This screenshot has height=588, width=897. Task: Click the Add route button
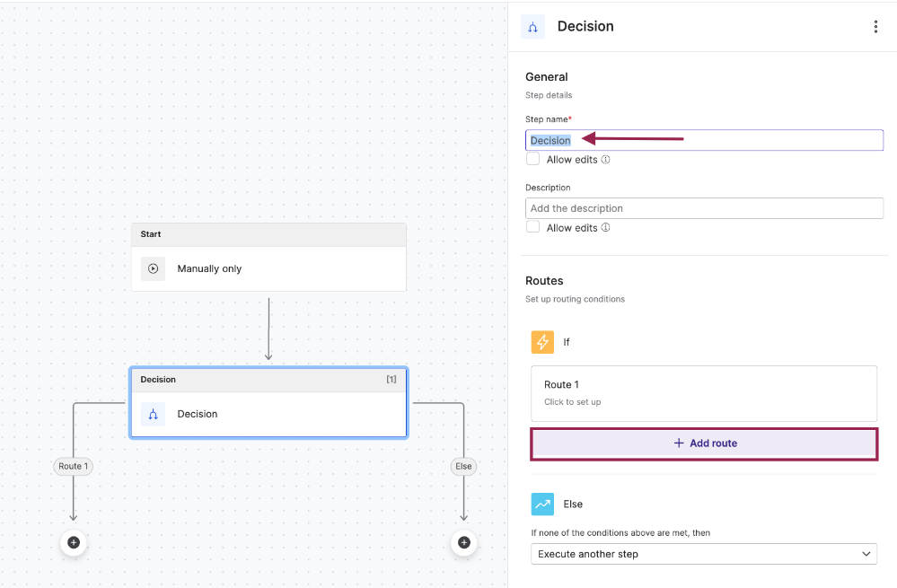click(x=704, y=443)
